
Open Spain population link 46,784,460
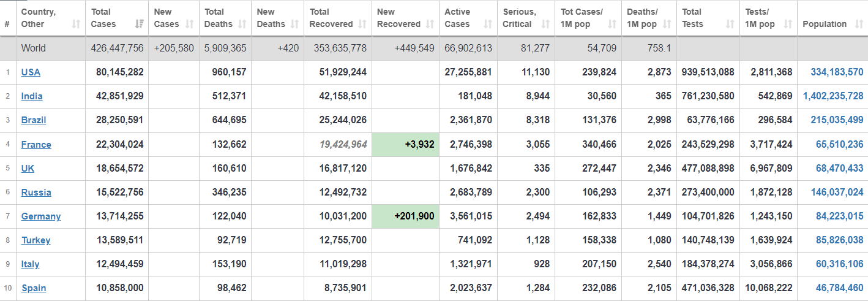pos(839,288)
